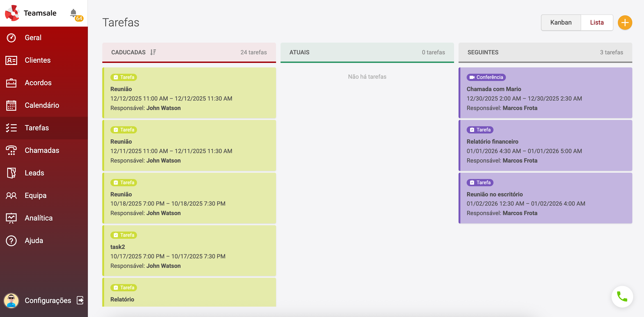Switch to Kanban view

pyautogui.click(x=561, y=23)
